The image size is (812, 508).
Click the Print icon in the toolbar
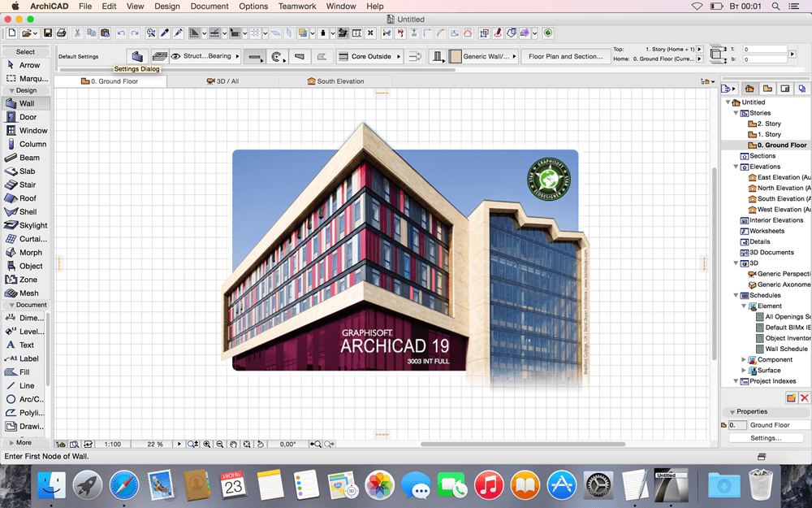coord(61,33)
